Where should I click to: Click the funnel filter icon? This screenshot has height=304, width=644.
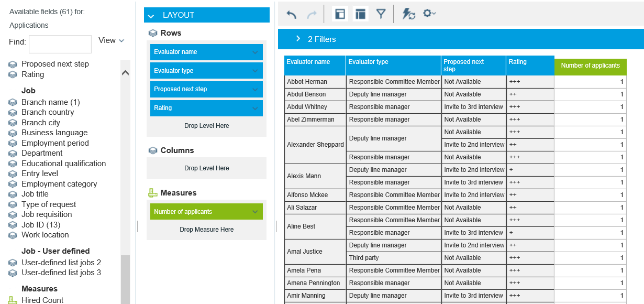tap(381, 14)
